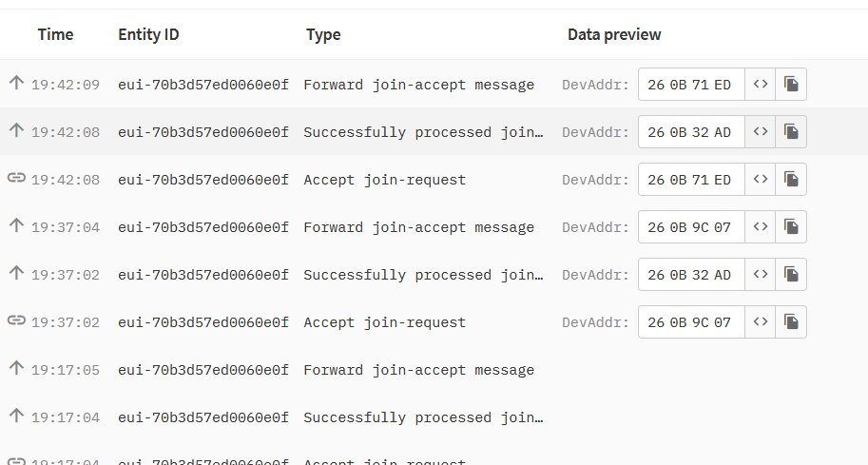The image size is (868, 465).
Task: Copy DevAddr of 19:42:09 forward join-accept row
Action: coord(791,84)
